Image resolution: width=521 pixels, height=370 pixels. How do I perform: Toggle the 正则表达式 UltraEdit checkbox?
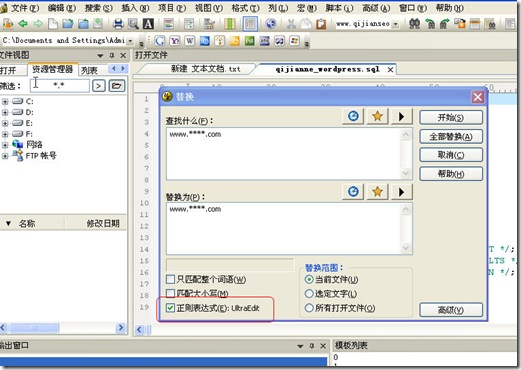pyautogui.click(x=170, y=308)
